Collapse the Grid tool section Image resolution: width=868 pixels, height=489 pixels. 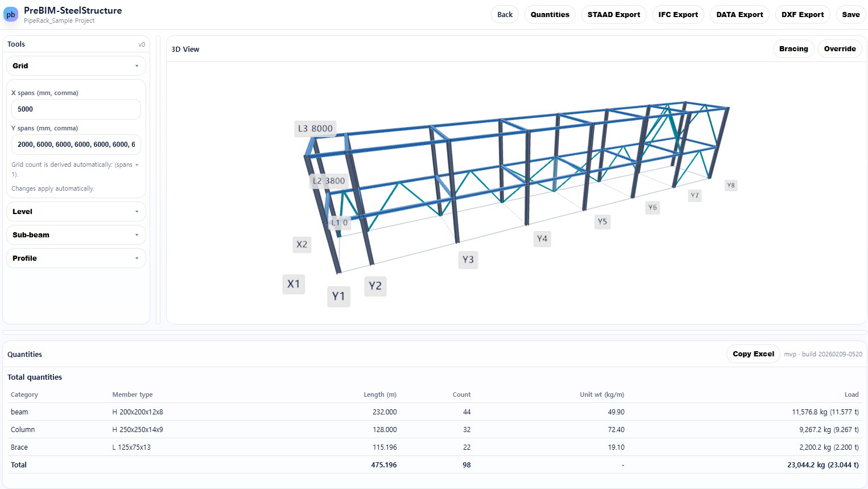(76, 65)
